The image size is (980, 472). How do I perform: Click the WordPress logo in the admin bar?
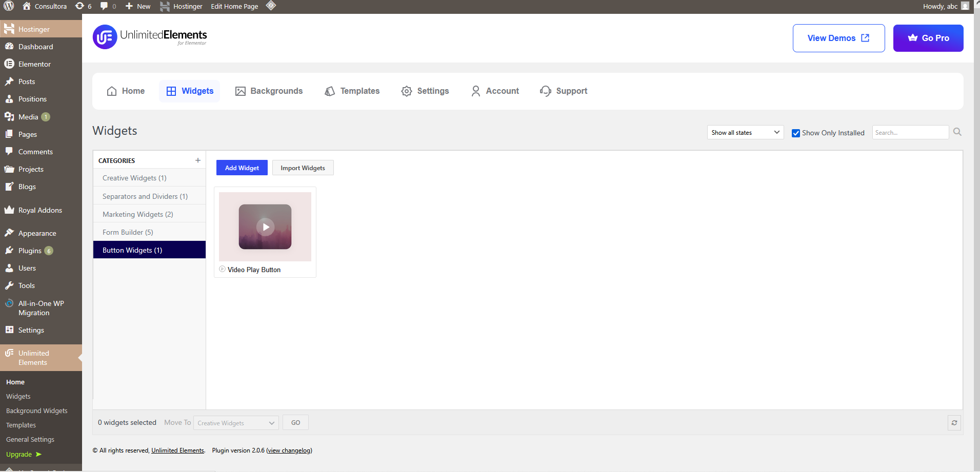pos(8,6)
